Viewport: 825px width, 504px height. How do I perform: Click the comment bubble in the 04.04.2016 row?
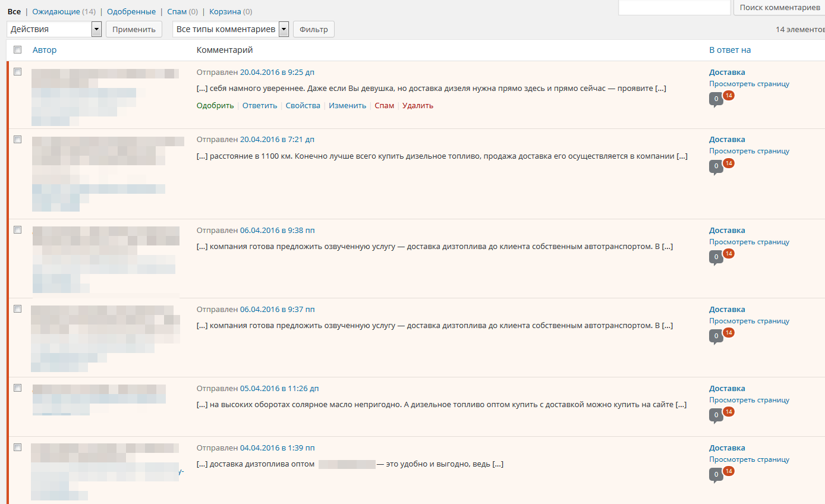[716, 474]
